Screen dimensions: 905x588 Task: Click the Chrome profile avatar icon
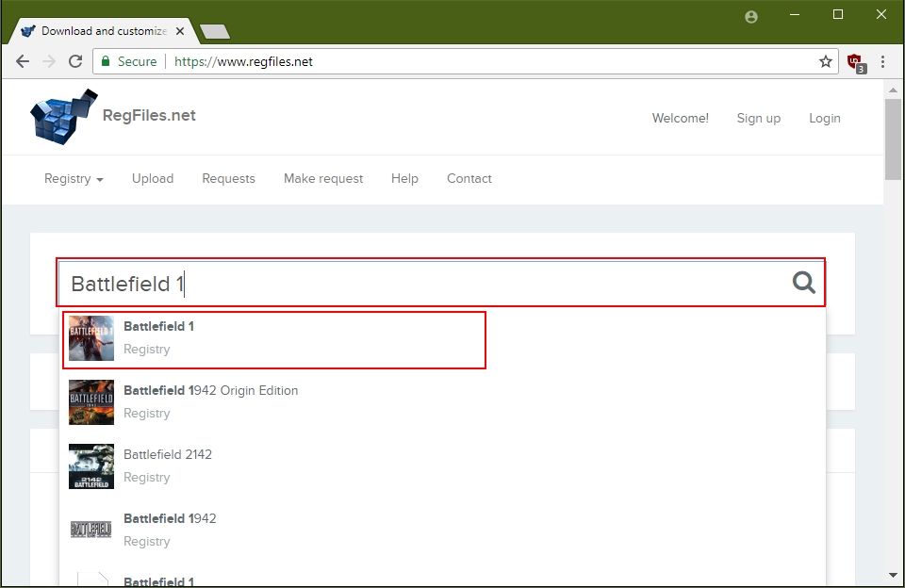750,16
